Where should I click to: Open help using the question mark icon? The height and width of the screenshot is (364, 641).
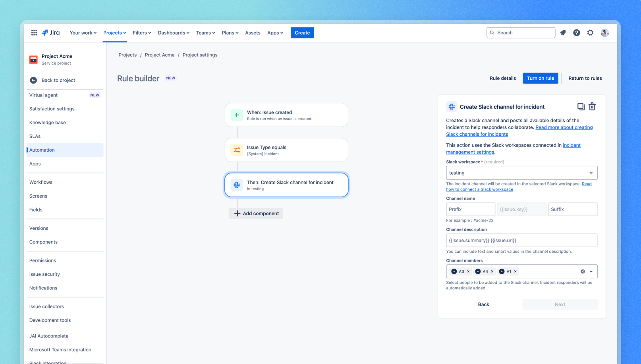pos(576,33)
